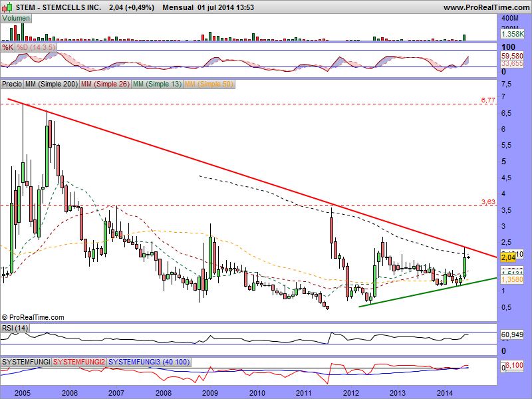Click the red 3,63 resistance level label
Screen dimensions: 532x399
pyautogui.click(x=488, y=202)
